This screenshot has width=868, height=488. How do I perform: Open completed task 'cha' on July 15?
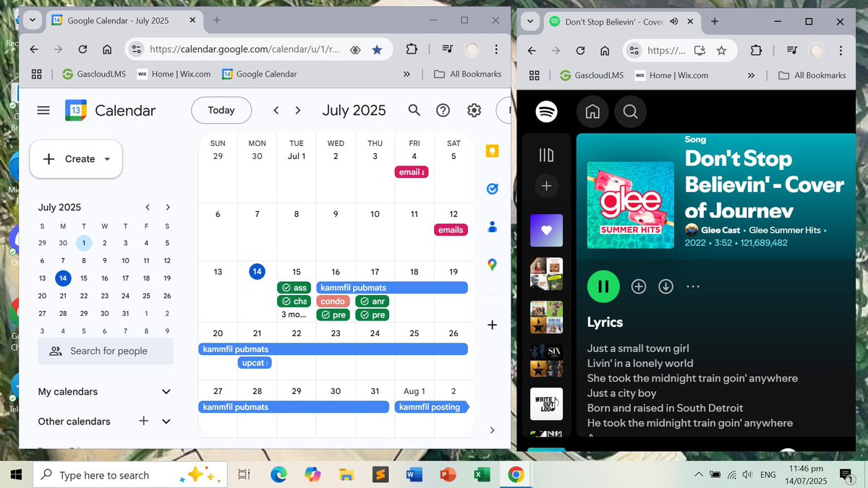coord(294,301)
